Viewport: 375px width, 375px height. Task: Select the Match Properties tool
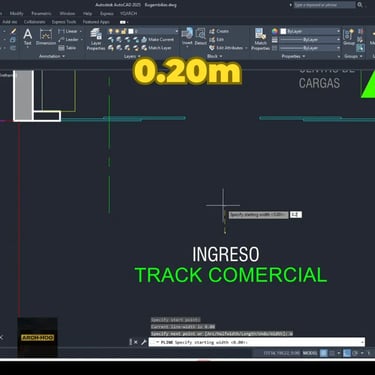click(260, 39)
